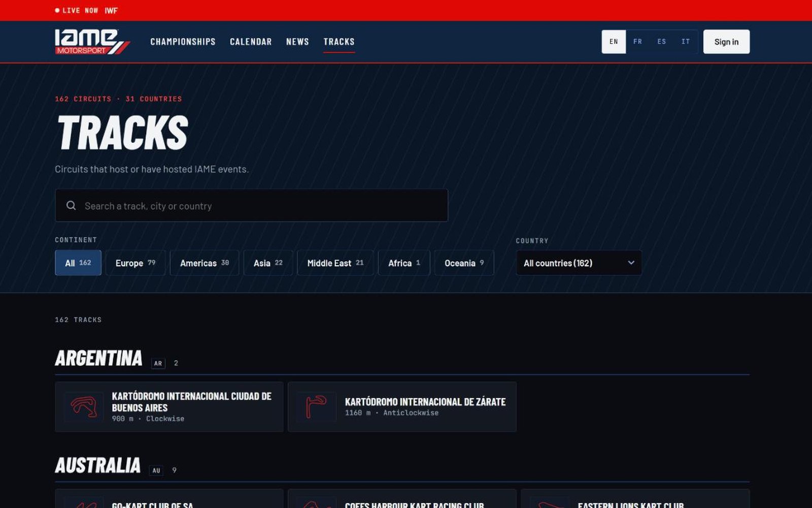Image resolution: width=812 pixels, height=508 pixels.
Task: Click the AR country code badge
Action: (x=158, y=363)
